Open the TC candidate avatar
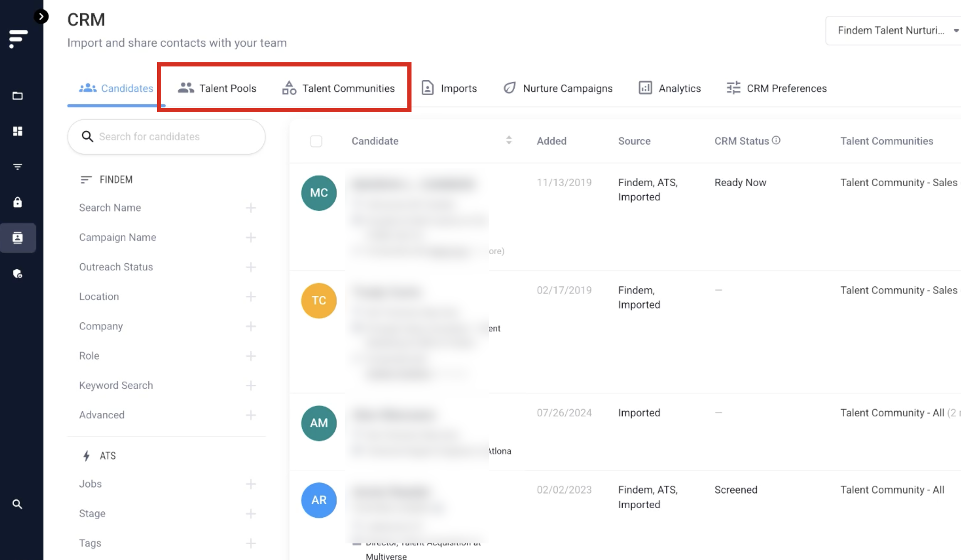Viewport: 961px width, 560px height. click(x=319, y=301)
